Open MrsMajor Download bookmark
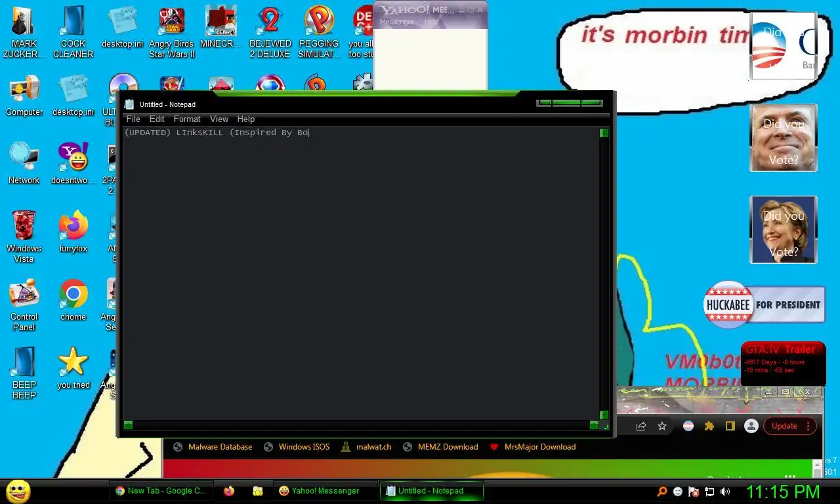840x504 pixels. (533, 447)
